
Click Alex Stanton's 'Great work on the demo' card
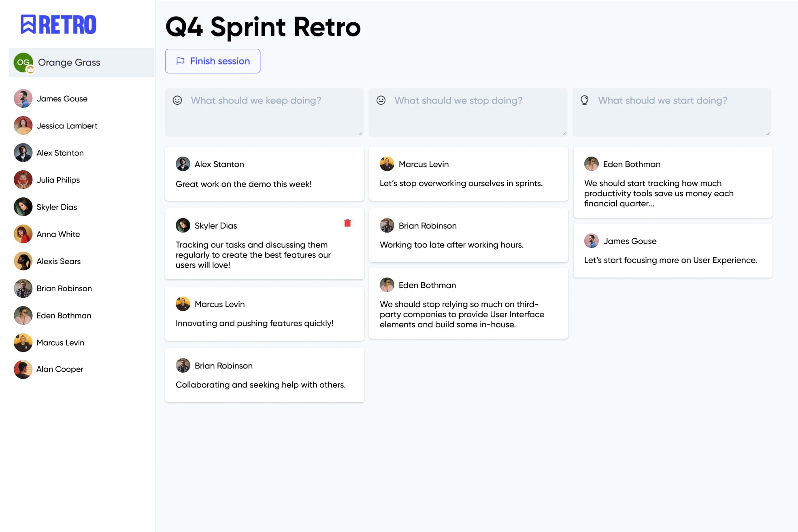click(x=264, y=174)
